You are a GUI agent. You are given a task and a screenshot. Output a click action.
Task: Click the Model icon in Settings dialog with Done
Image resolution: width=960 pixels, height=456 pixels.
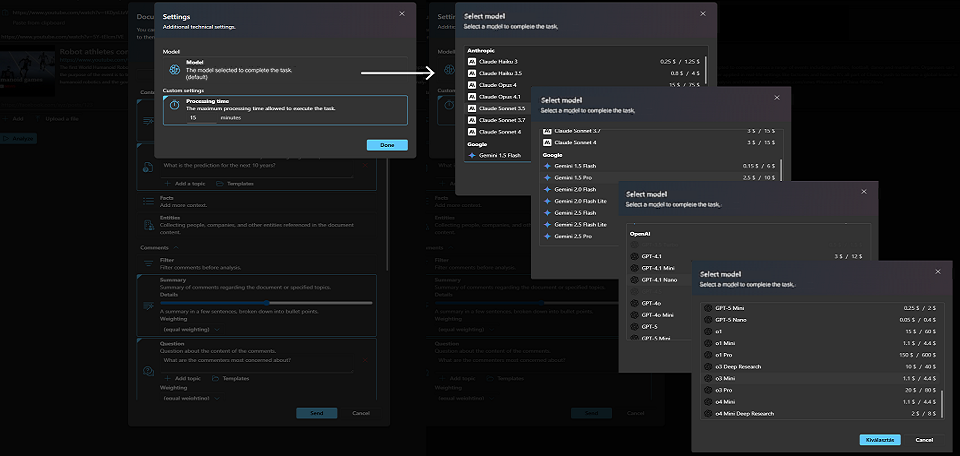(174, 70)
